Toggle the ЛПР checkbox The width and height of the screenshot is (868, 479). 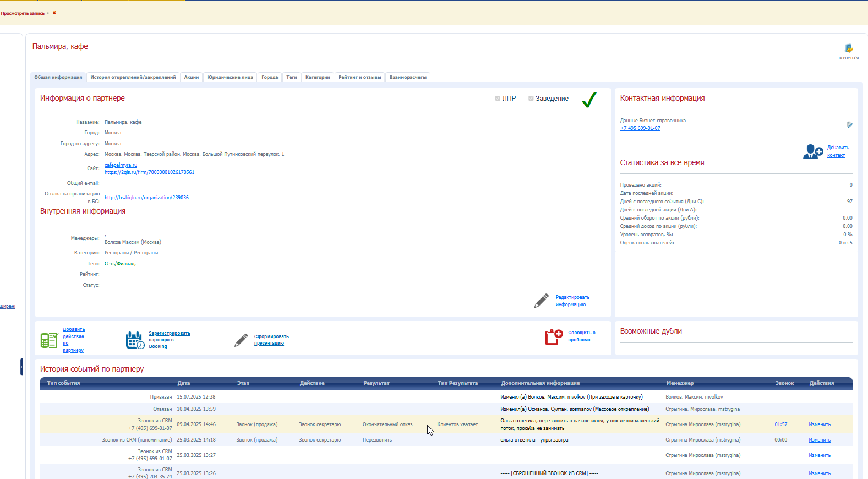coord(498,99)
